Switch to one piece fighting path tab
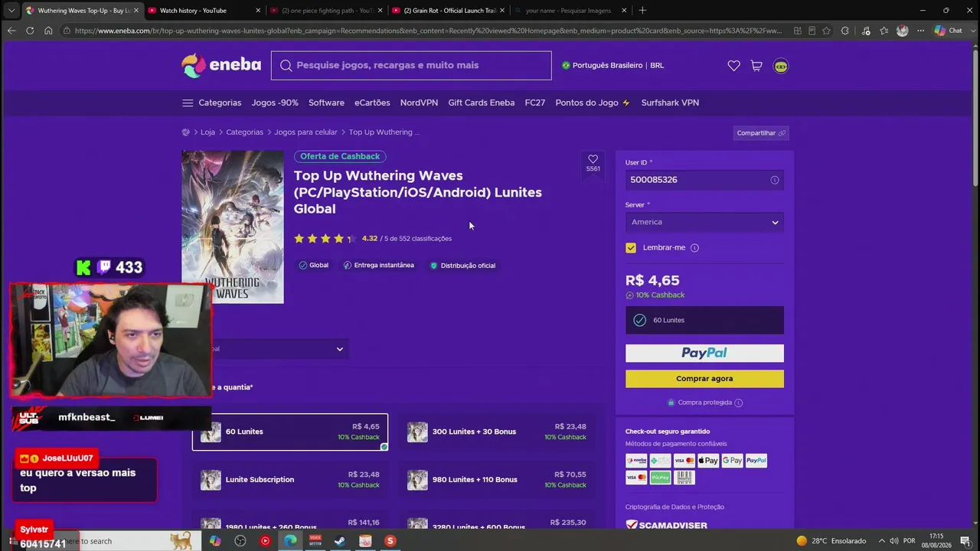 pos(325,11)
